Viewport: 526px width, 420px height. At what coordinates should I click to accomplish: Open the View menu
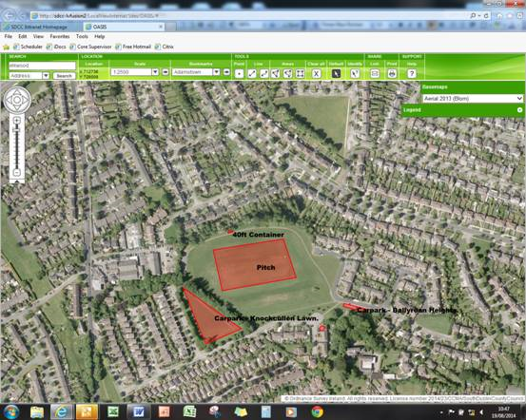(38, 36)
